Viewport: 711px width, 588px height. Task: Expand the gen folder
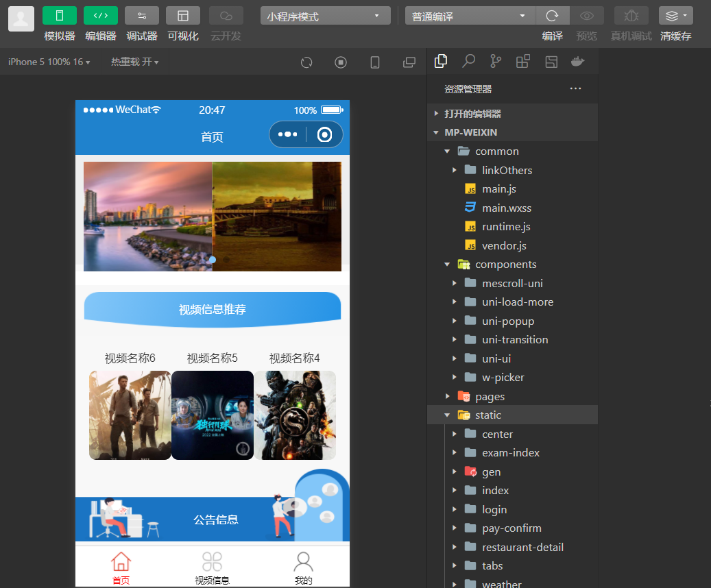click(512, 471)
